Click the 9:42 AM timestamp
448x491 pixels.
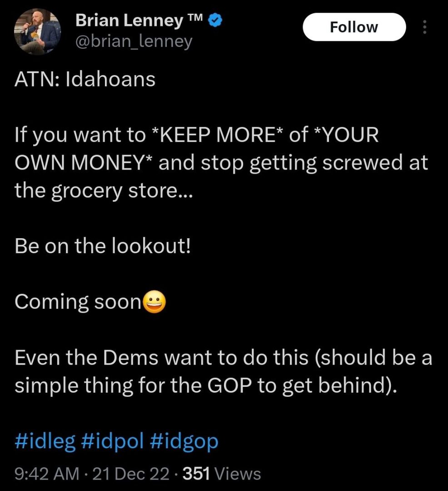point(47,473)
